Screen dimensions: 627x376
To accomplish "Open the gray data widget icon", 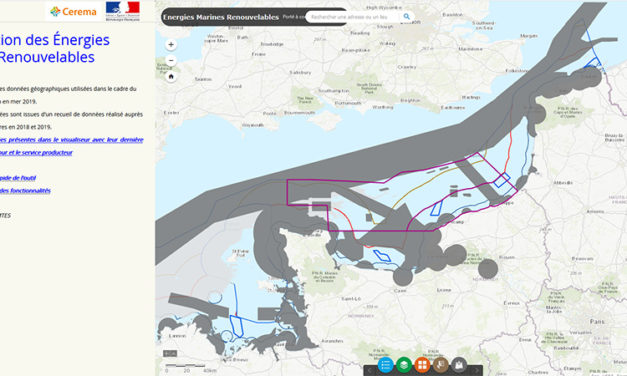I will coord(459,365).
